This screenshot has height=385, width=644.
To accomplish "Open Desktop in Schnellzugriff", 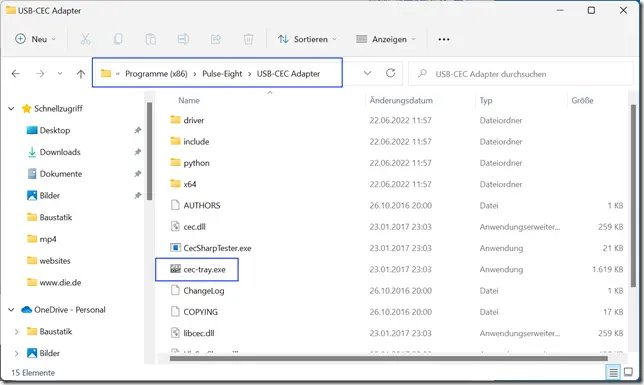I will (x=54, y=130).
